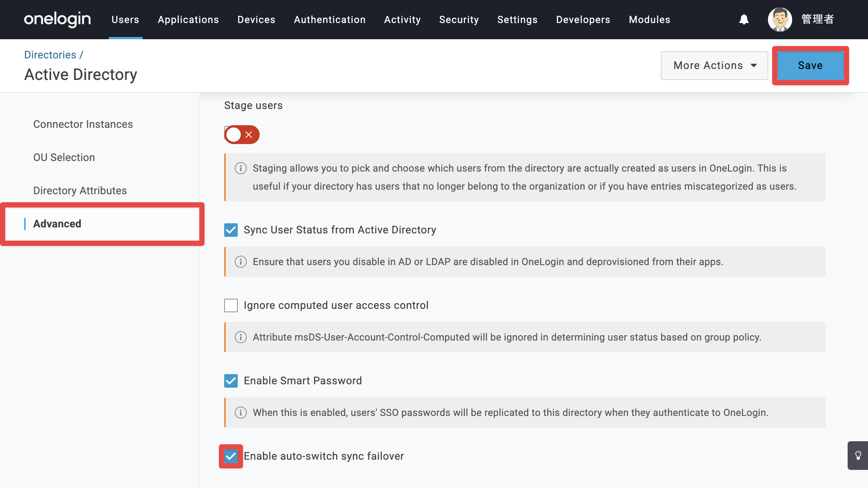The height and width of the screenshot is (488, 868).
Task: Open the notifications bell icon
Action: 744,19
